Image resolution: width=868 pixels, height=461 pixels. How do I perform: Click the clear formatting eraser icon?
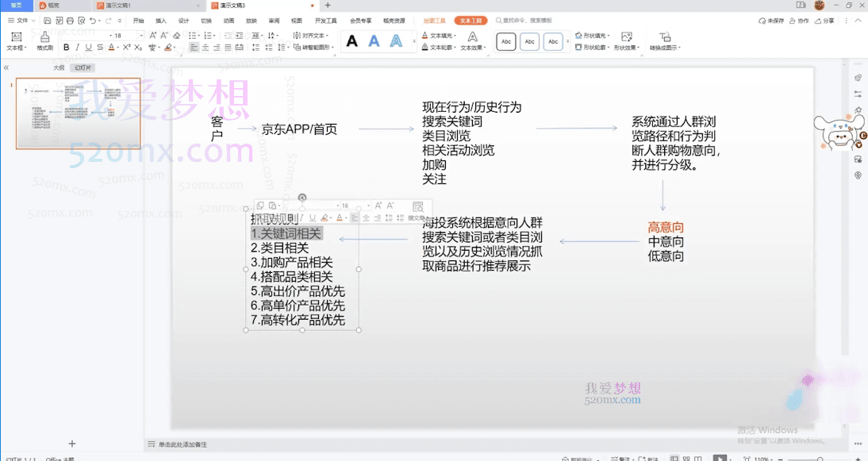pos(177,36)
